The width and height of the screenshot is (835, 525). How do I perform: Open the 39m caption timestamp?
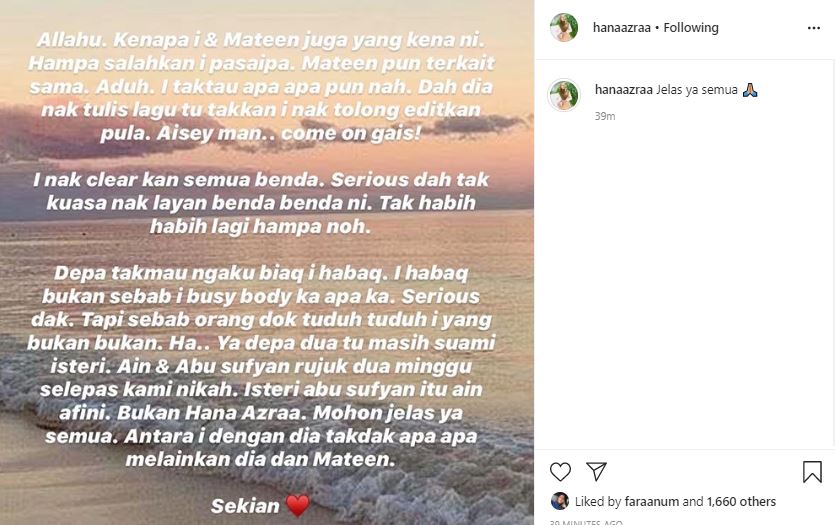605,116
